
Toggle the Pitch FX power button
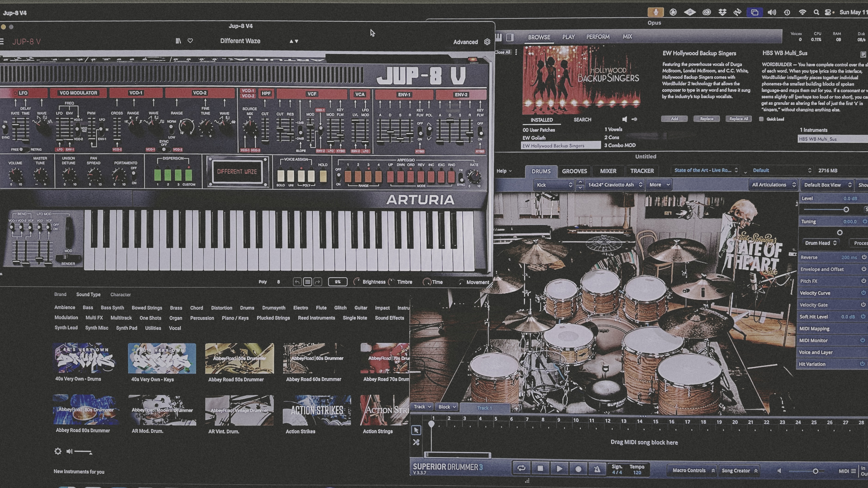click(x=864, y=281)
